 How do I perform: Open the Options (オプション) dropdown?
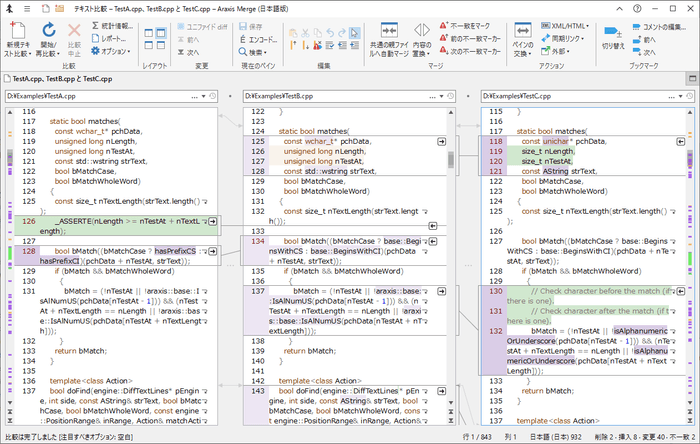point(111,50)
